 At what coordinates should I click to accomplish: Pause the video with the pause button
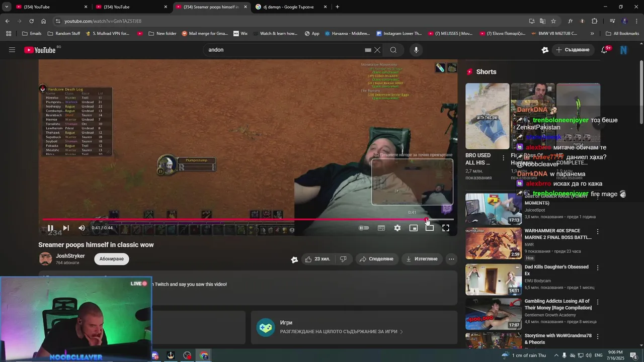click(x=50, y=228)
